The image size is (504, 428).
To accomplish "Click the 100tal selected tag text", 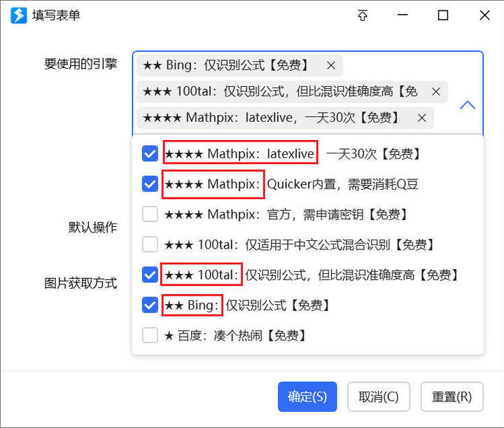I will pos(280,92).
